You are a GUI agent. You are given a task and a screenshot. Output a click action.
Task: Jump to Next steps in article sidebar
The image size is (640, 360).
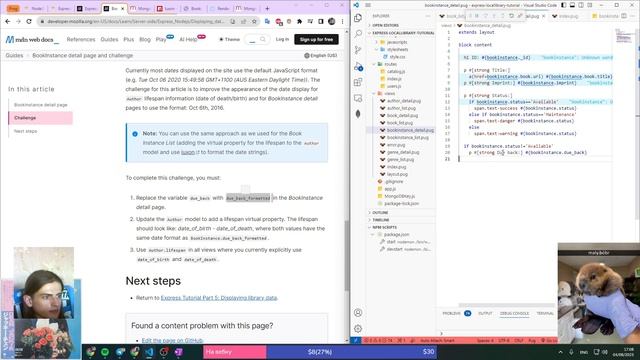coord(25,131)
